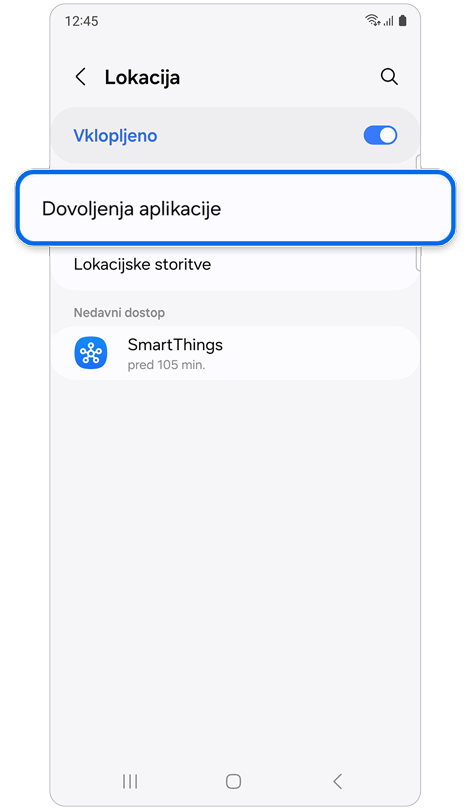Tap the Vklopljeno label
The height and width of the screenshot is (810, 470).
click(115, 135)
